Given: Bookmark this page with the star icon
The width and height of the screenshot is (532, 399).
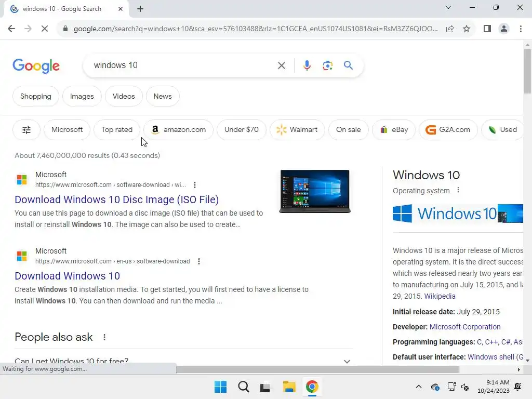Looking at the screenshot, I should point(467,29).
